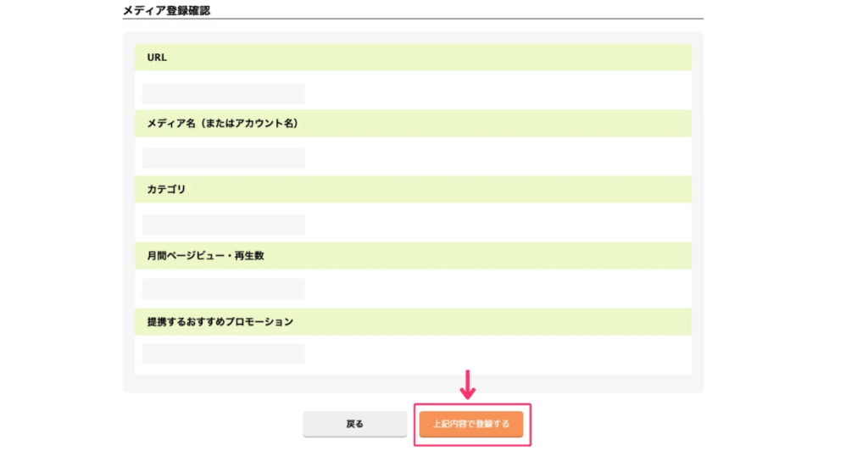The height and width of the screenshot is (456, 868).
Task: Click the gray value box under URL
Action: (223, 93)
